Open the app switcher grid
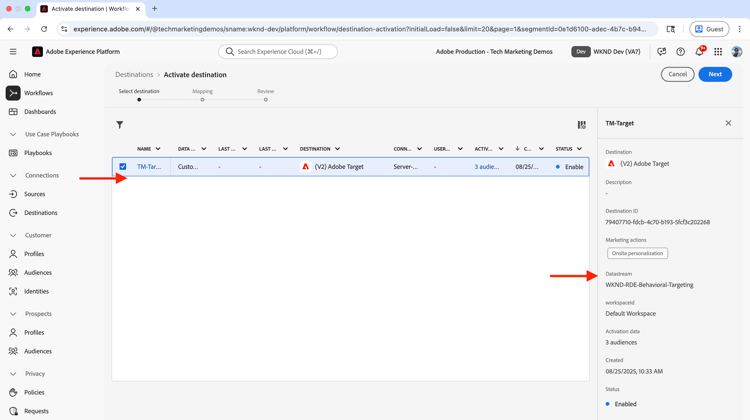This screenshot has width=750, height=420. point(718,52)
